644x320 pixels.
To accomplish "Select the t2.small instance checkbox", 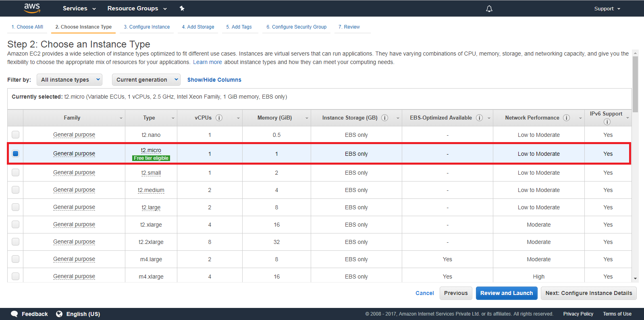I will (x=15, y=172).
